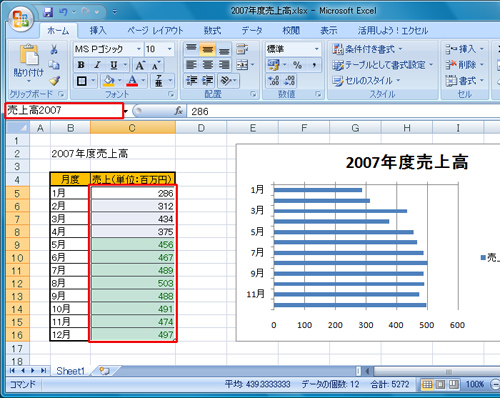Switch to the 挿入 tab

(98, 31)
